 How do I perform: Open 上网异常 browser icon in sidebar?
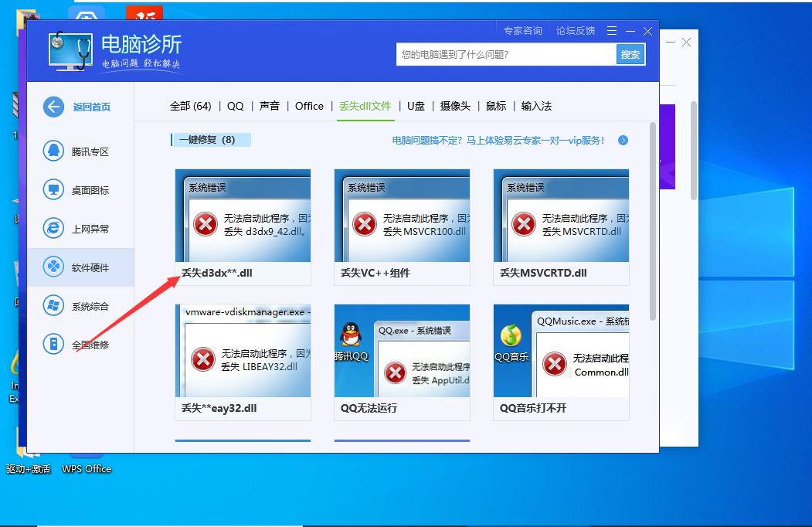53,229
